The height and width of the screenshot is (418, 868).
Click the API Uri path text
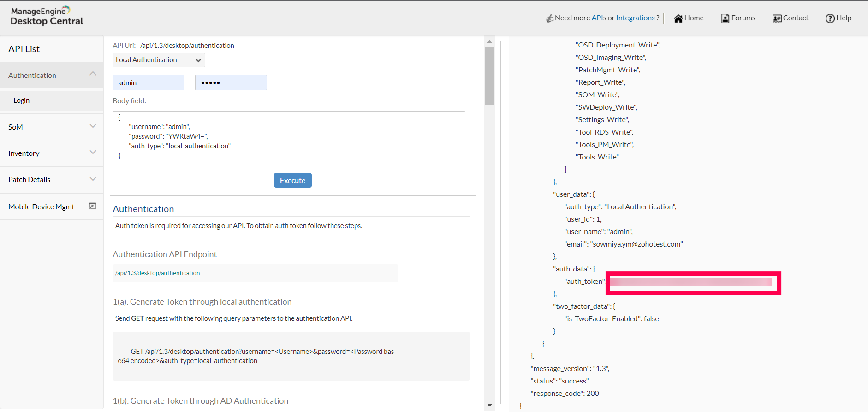point(187,46)
